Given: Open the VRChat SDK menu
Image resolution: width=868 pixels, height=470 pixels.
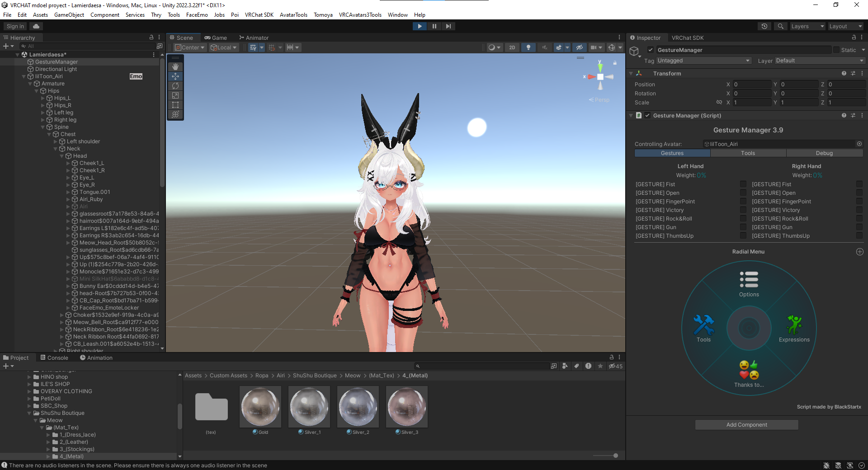Looking at the screenshot, I should 259,15.
